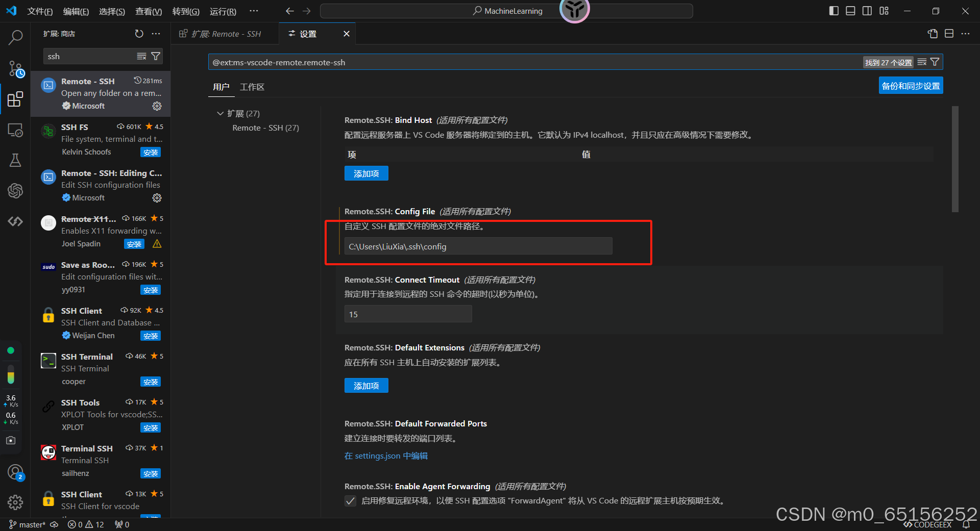This screenshot has width=980, height=531.
Task: Open Remote Explorer icon in activity bar
Action: click(15, 130)
